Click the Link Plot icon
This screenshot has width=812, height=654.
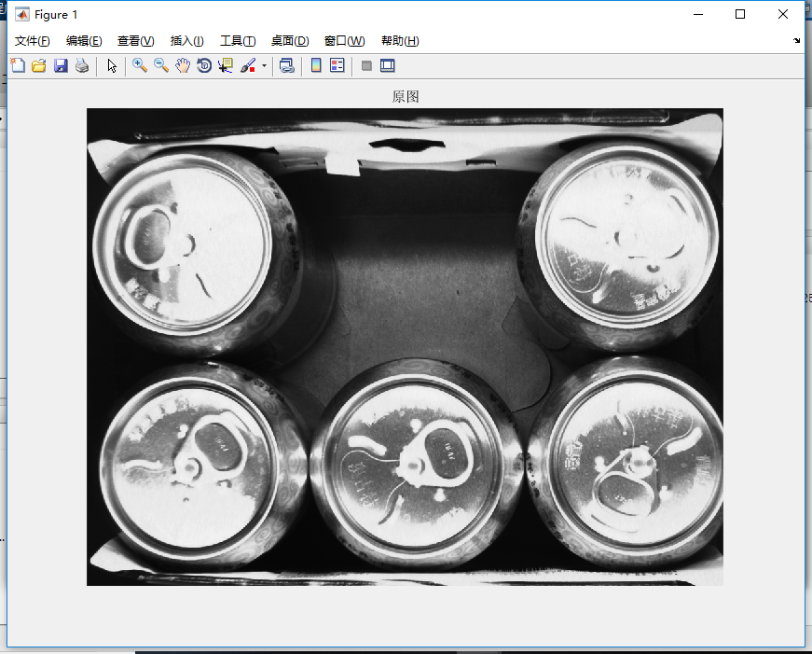[x=287, y=65]
